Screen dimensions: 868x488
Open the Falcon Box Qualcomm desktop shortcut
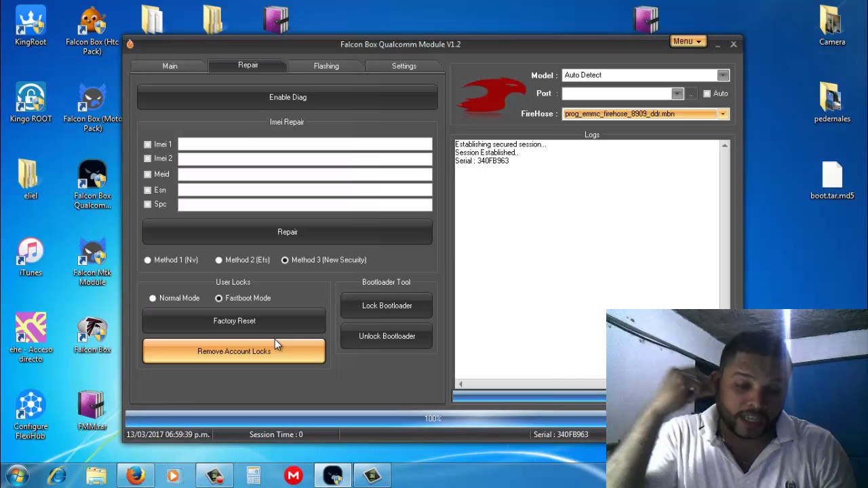pos(92,185)
